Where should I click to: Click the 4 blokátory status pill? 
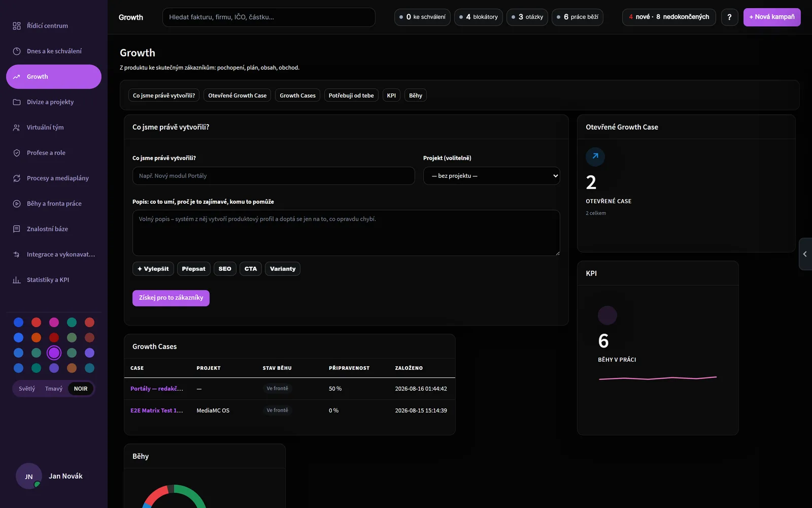479,17
